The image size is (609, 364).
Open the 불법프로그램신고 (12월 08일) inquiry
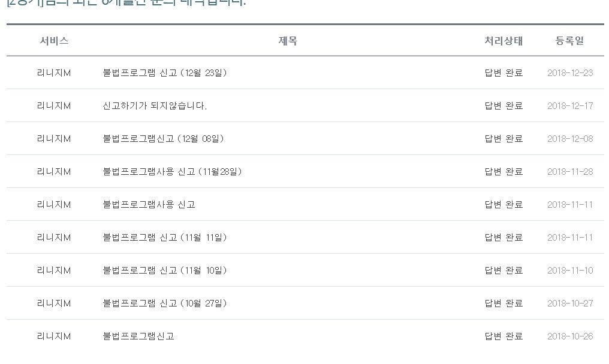click(x=163, y=139)
